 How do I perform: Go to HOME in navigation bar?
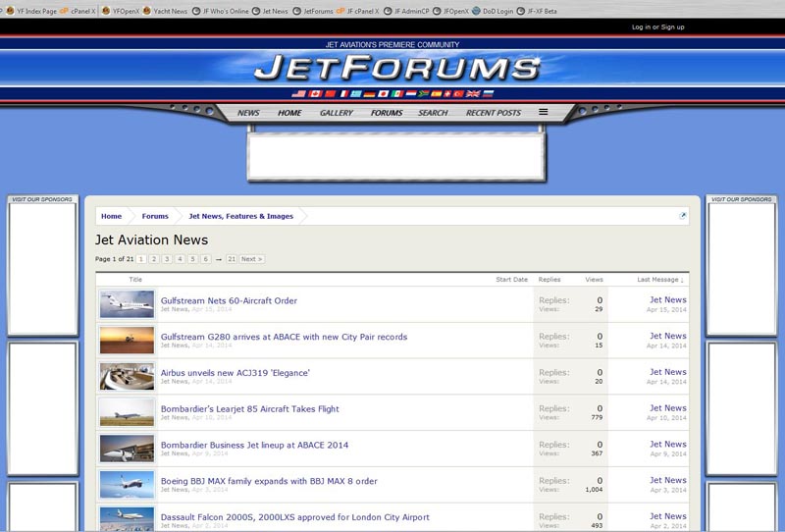click(x=289, y=113)
